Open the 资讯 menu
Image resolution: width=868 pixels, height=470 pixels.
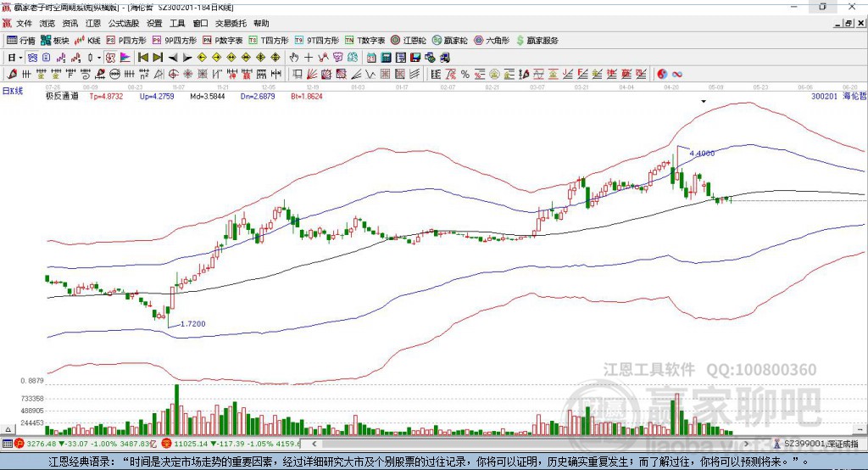(70, 23)
